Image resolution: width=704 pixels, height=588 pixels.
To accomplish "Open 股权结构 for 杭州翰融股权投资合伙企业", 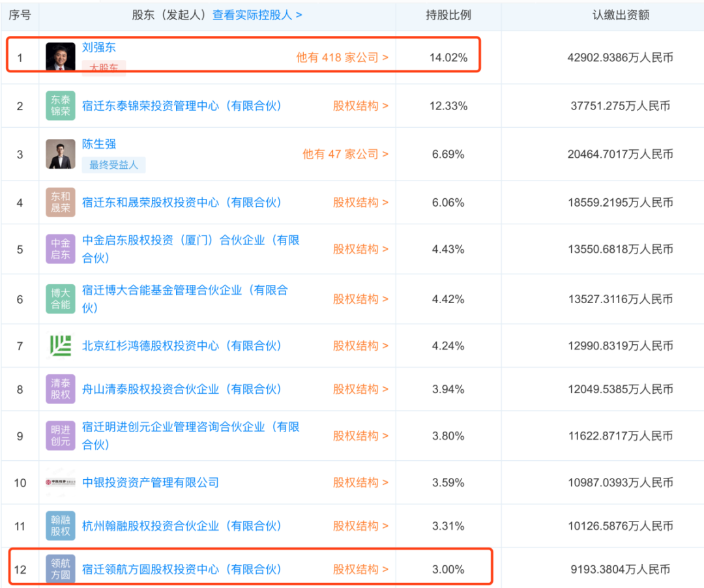I will pos(360,526).
